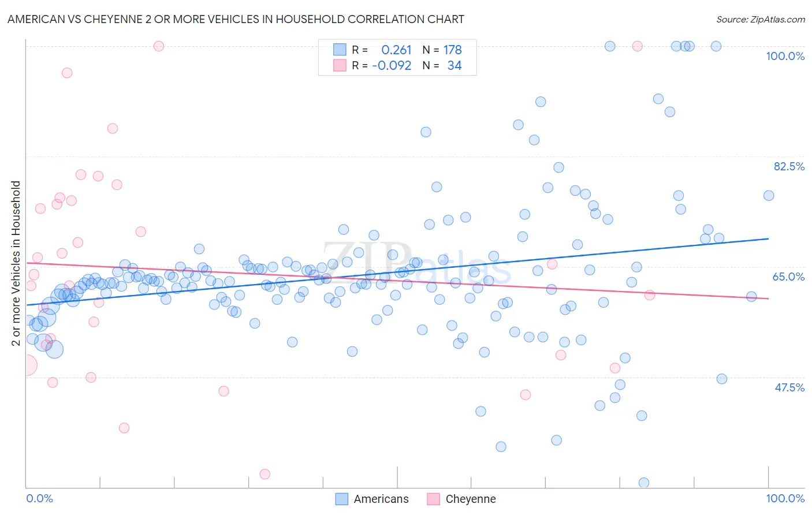Click the 47.5% y-axis label

point(789,387)
